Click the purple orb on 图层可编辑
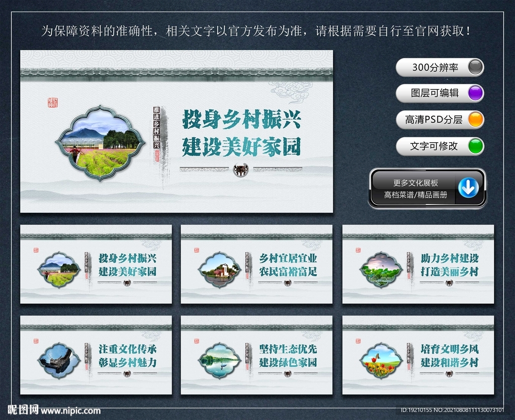Image resolution: width=515 pixels, height=420 pixels. [x=475, y=93]
